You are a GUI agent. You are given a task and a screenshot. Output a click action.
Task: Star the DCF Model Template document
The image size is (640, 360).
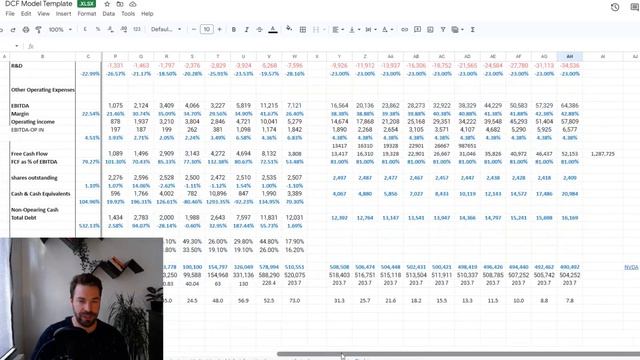(x=107, y=4)
